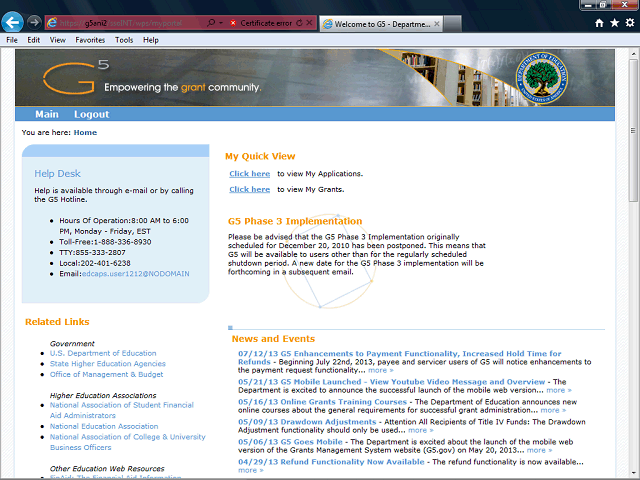Open the Favorites menu
Viewport: 640px width, 480px height.
click(x=90, y=40)
